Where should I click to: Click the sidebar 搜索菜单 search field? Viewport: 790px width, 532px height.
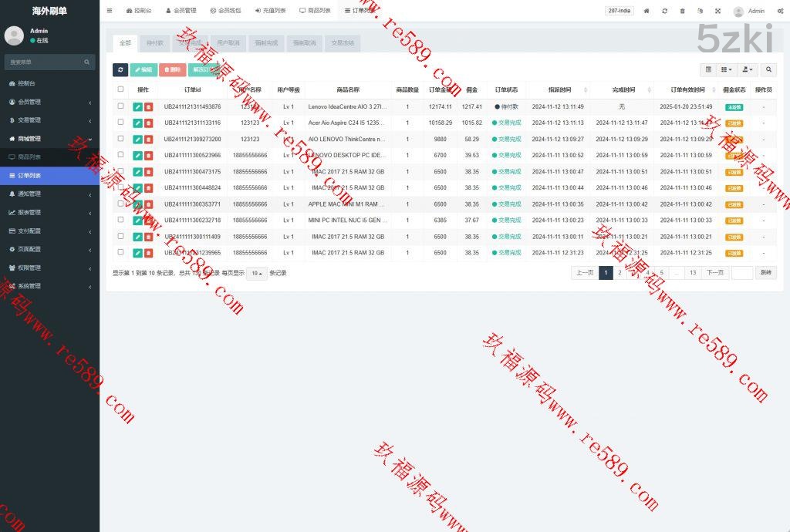point(45,62)
